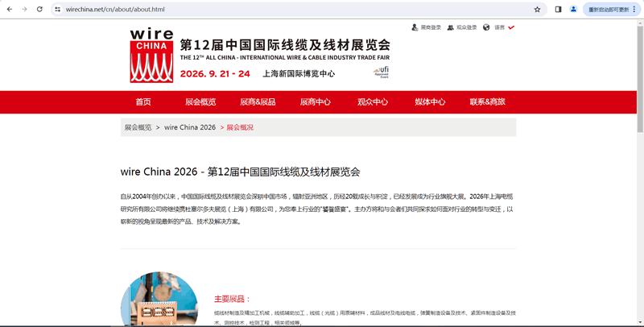Viewport: 644px width, 327px height.
Task: Open the Chrome profile avatar
Action: (573, 10)
